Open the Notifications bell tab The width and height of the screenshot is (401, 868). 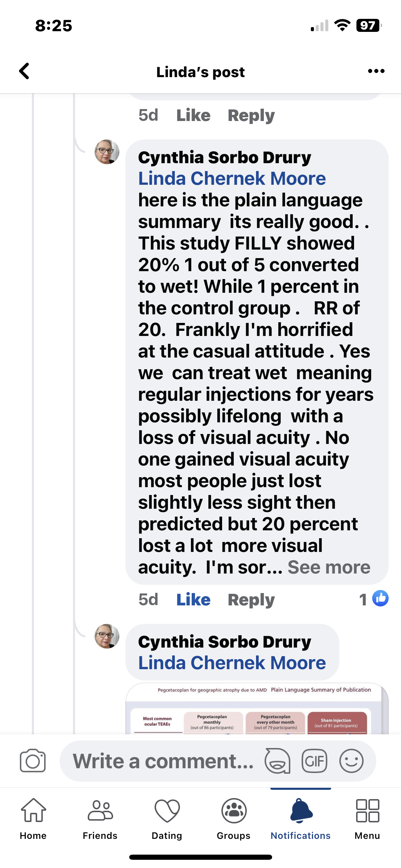coord(301,818)
